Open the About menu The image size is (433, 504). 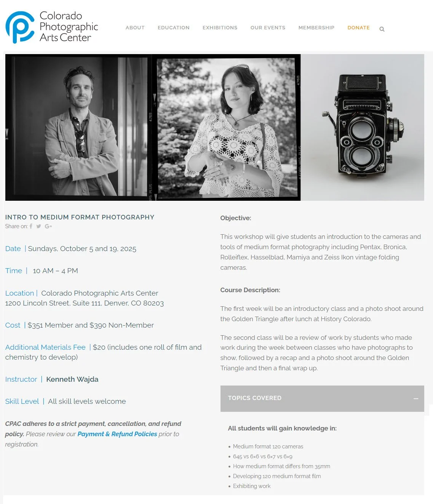(135, 28)
